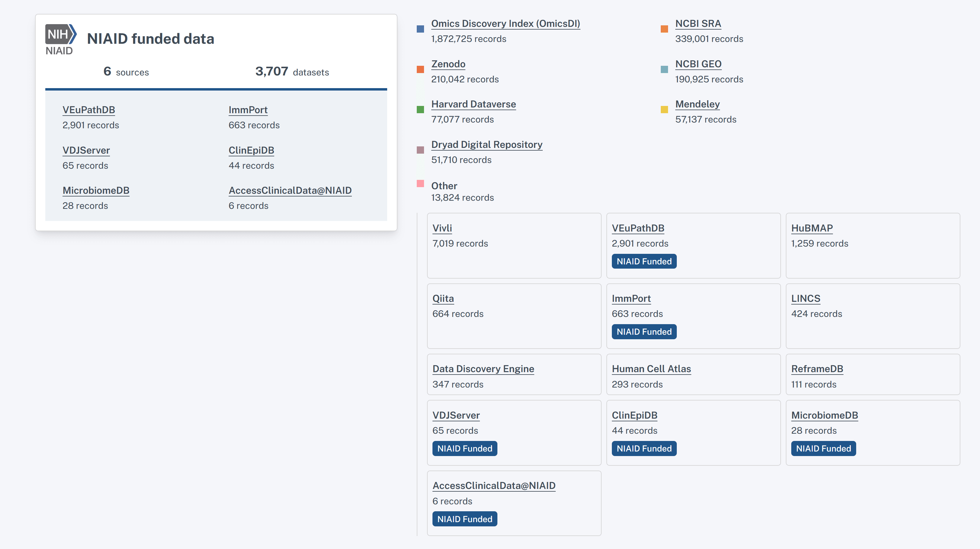Open MicrobiomeDB link in Other sources grid
The image size is (980, 549).
point(824,415)
